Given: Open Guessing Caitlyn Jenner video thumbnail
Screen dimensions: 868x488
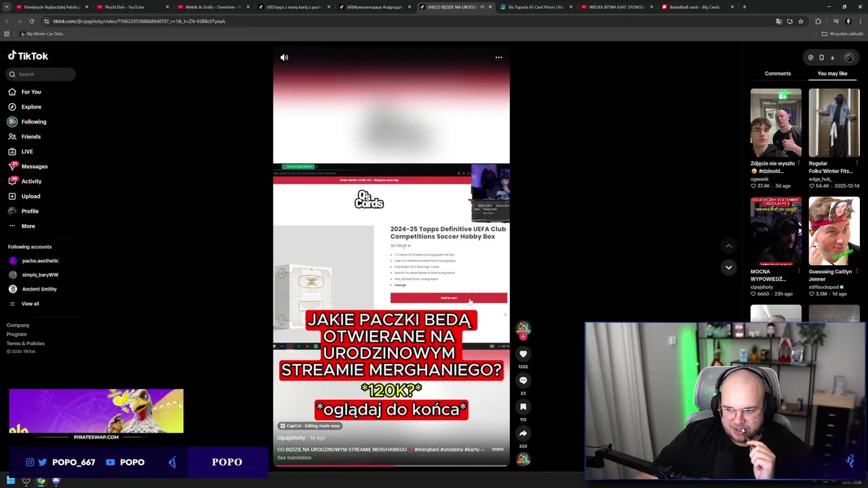Looking at the screenshot, I should (834, 231).
